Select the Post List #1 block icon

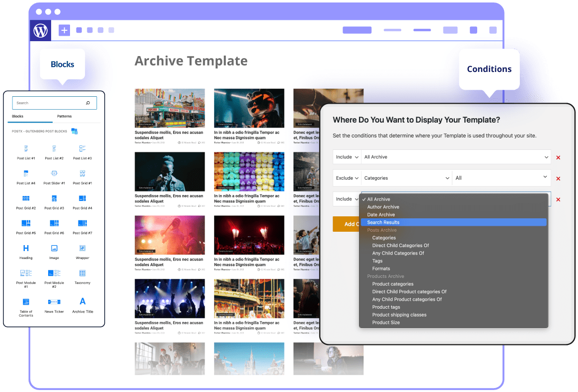coord(26,148)
